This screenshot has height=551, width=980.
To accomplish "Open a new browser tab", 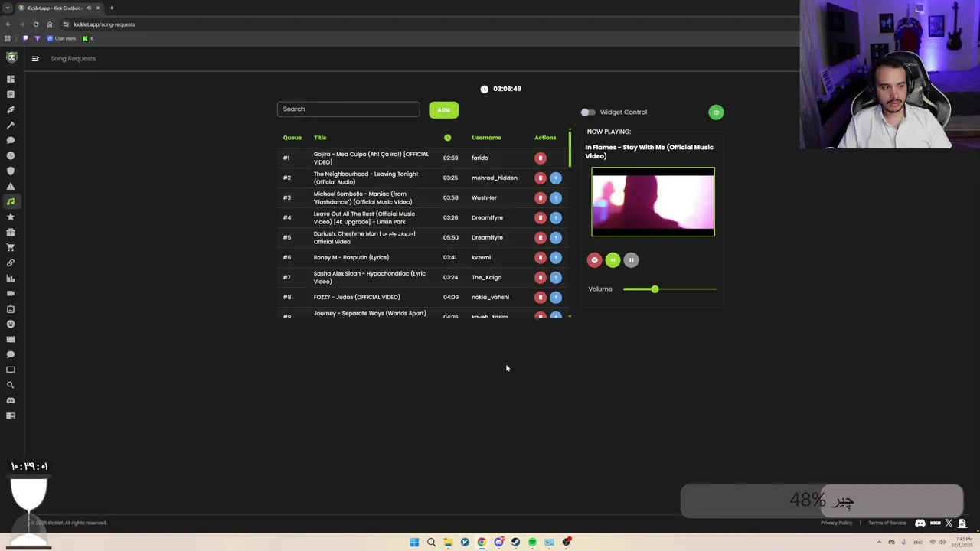I will click(112, 8).
